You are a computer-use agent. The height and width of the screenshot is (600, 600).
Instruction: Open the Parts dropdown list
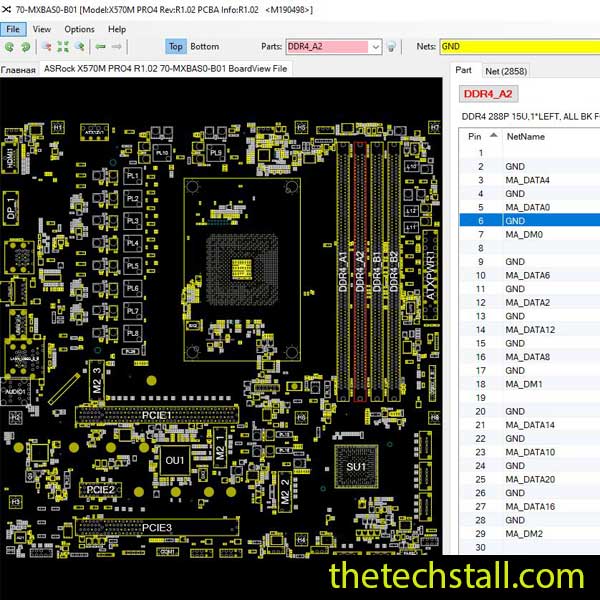(375, 47)
